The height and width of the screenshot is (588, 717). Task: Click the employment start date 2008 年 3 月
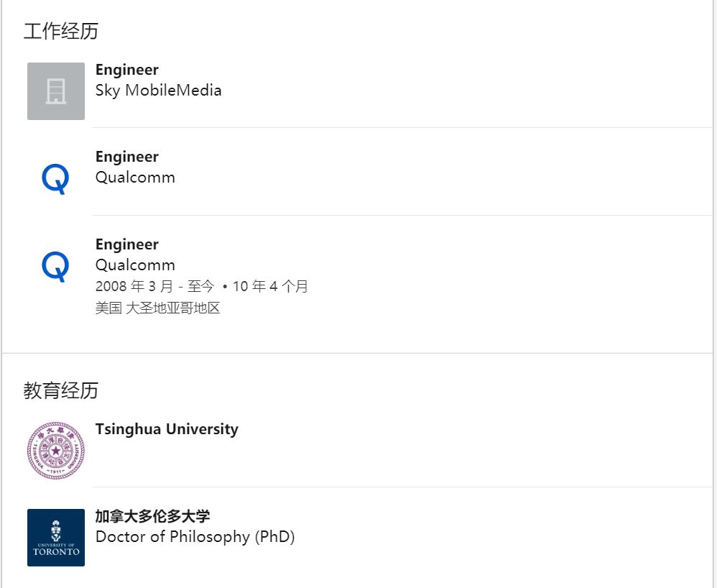pyautogui.click(x=134, y=287)
